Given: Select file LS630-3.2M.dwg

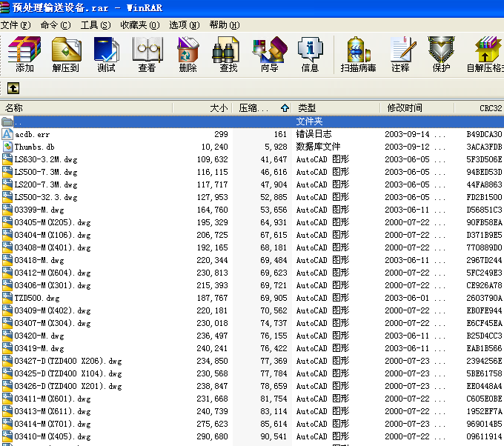Looking at the screenshot, I should [46, 159].
